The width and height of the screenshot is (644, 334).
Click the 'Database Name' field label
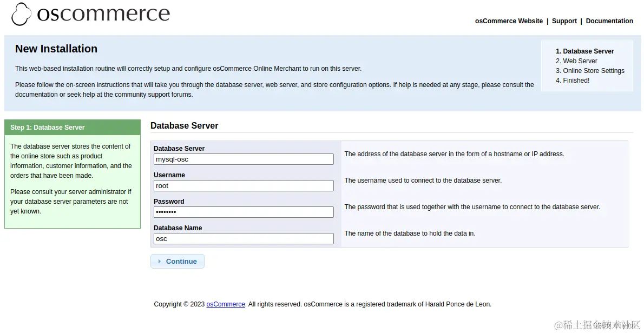pos(178,228)
